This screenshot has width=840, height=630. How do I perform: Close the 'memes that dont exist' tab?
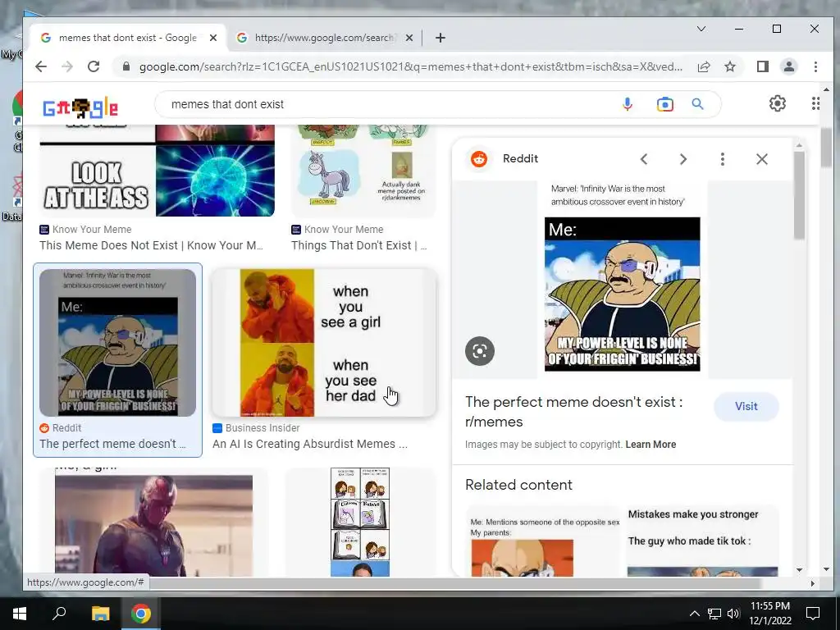(212, 38)
